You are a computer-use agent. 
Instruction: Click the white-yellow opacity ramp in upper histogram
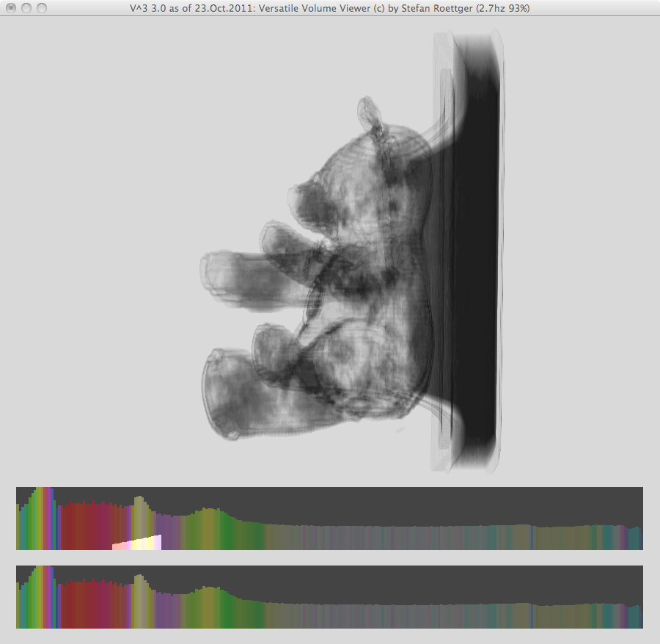pyautogui.click(x=137, y=543)
